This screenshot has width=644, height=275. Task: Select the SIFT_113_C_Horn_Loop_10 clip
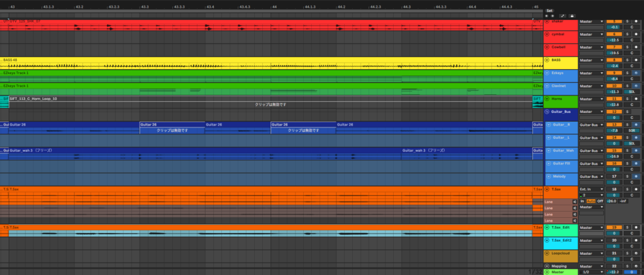(x=126, y=99)
